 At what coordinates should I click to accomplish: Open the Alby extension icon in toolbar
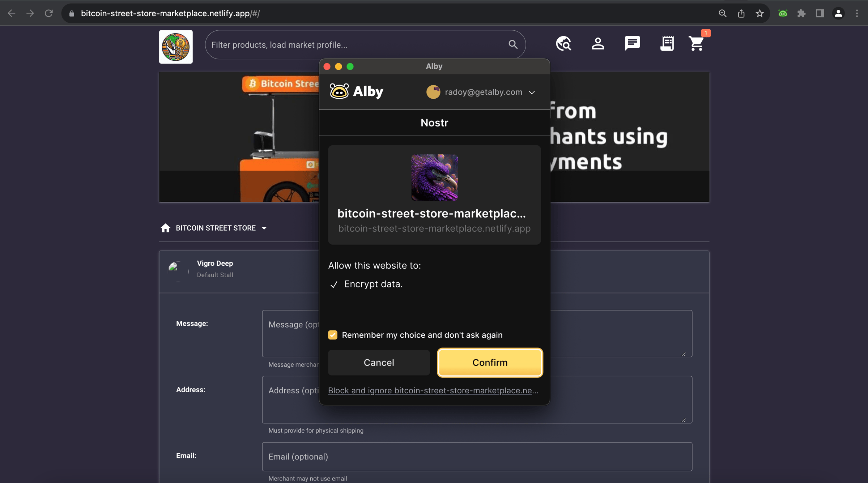(783, 13)
